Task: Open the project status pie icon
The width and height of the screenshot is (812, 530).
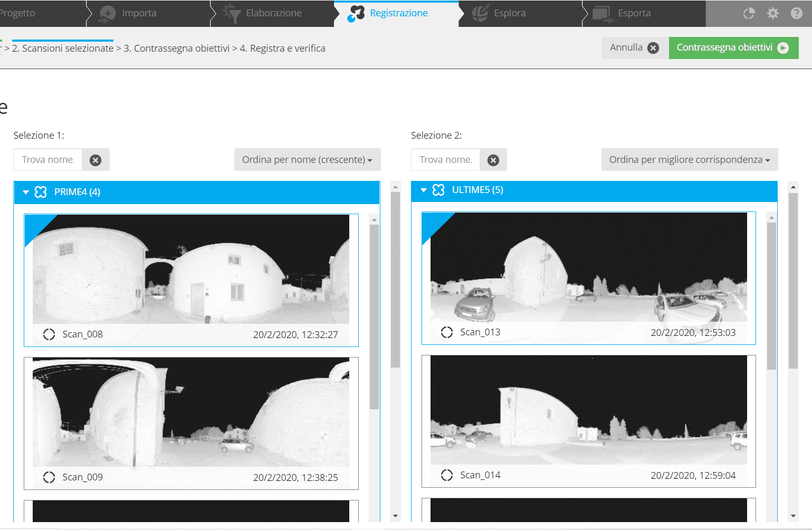Action: tap(749, 13)
